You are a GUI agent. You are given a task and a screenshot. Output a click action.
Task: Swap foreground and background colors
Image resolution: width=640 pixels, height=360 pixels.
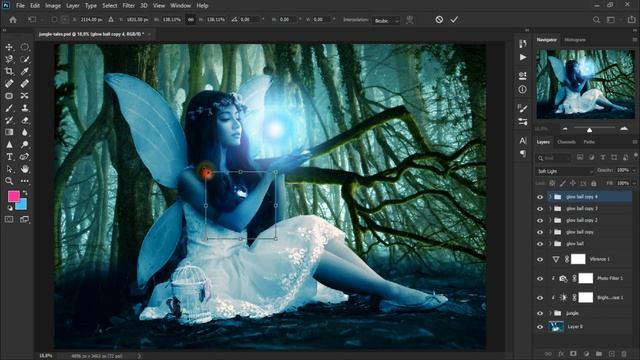coord(24,193)
